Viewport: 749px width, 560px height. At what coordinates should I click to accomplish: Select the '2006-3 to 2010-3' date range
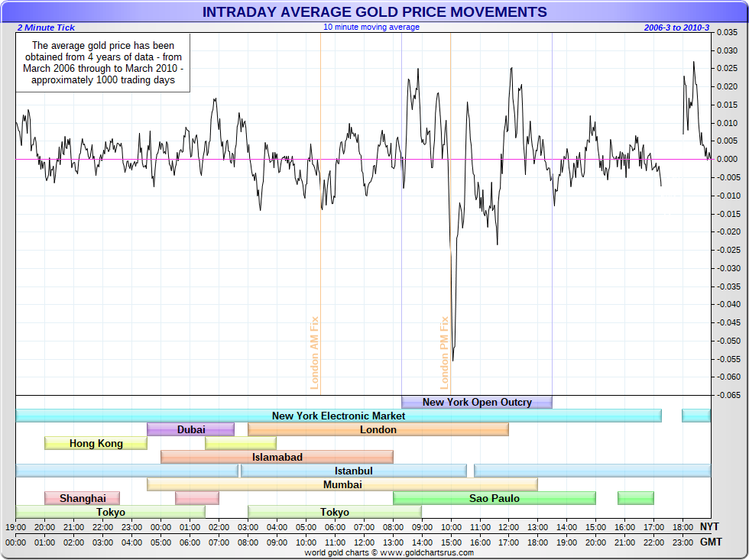(676, 28)
